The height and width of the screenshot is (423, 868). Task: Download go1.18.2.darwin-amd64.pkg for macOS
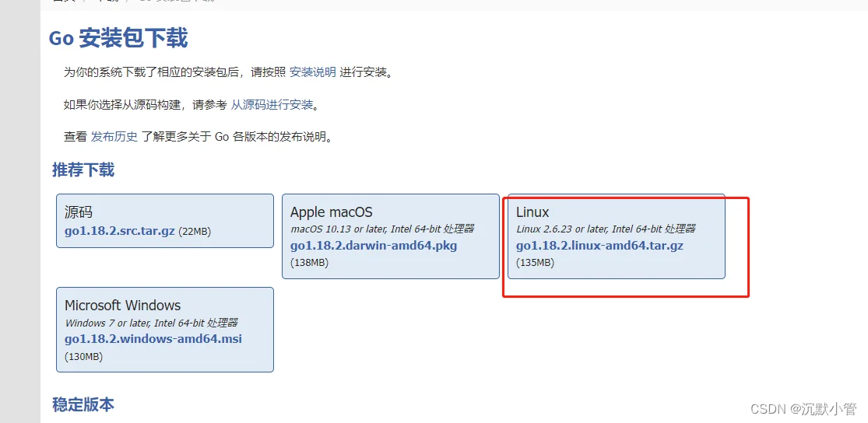tap(374, 246)
